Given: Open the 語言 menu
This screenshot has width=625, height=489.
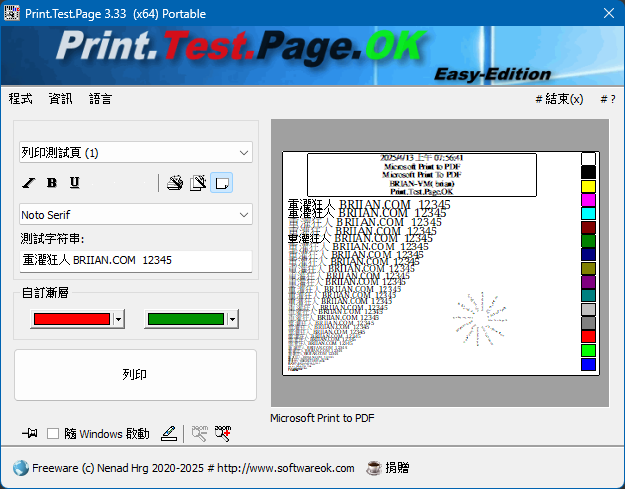Looking at the screenshot, I should (x=100, y=99).
